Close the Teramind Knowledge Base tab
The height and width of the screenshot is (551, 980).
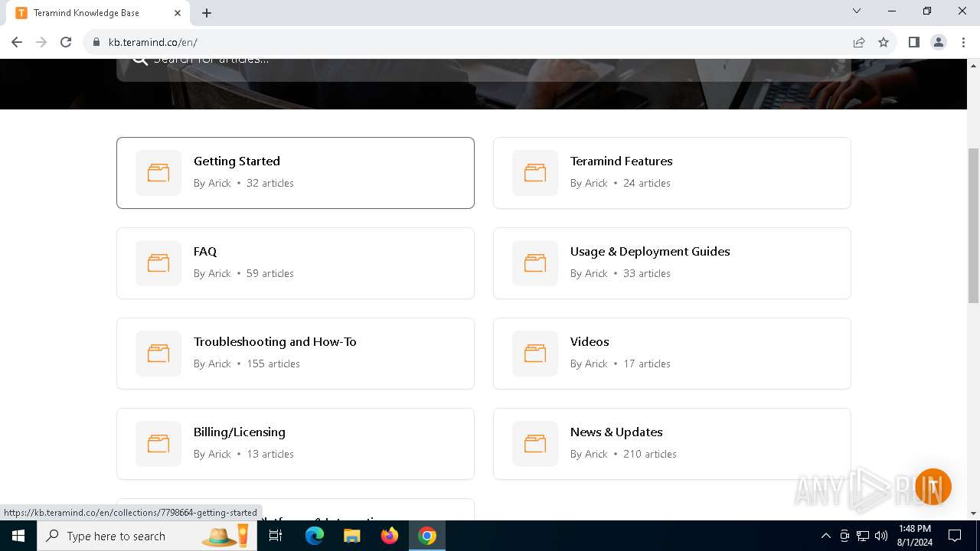pyautogui.click(x=178, y=13)
